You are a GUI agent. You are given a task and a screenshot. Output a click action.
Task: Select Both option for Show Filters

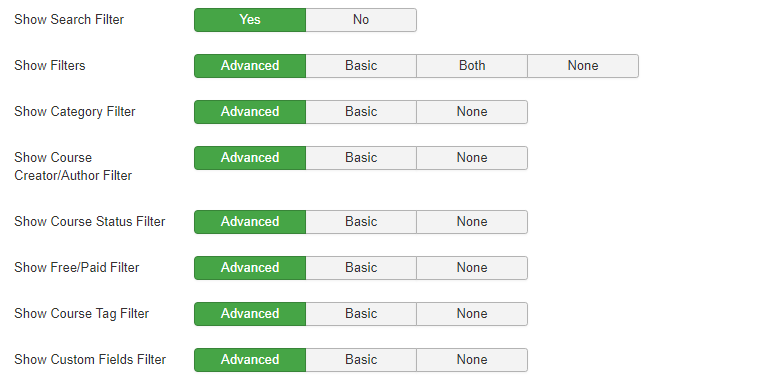[x=472, y=66]
